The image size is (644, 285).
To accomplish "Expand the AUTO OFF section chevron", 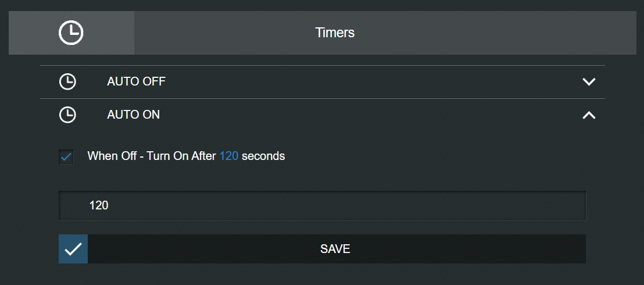I will (589, 81).
